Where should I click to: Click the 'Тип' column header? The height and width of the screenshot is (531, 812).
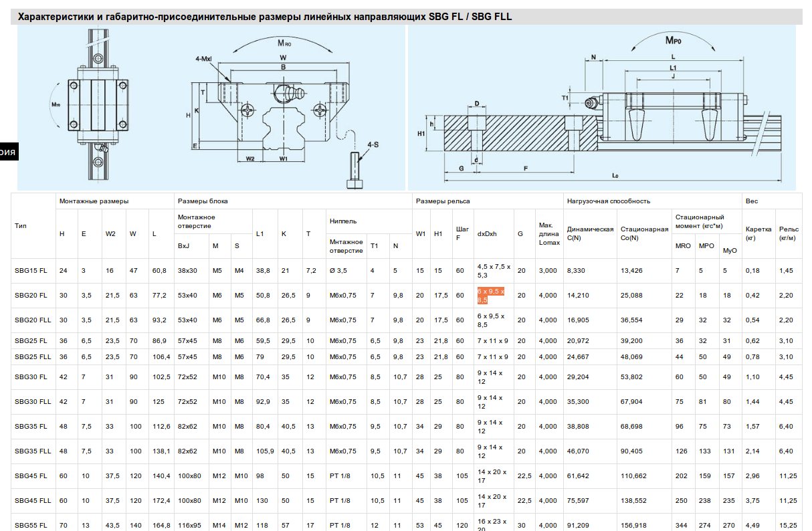tap(21, 225)
